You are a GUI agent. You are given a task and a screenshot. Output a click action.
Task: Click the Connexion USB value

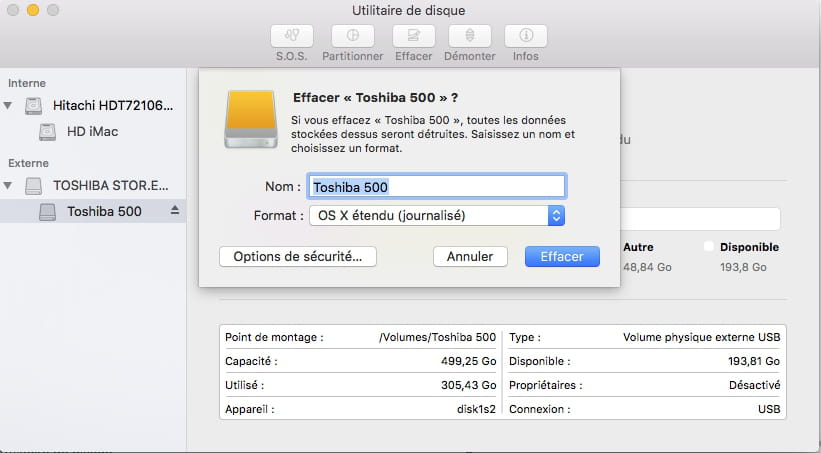[x=769, y=410]
